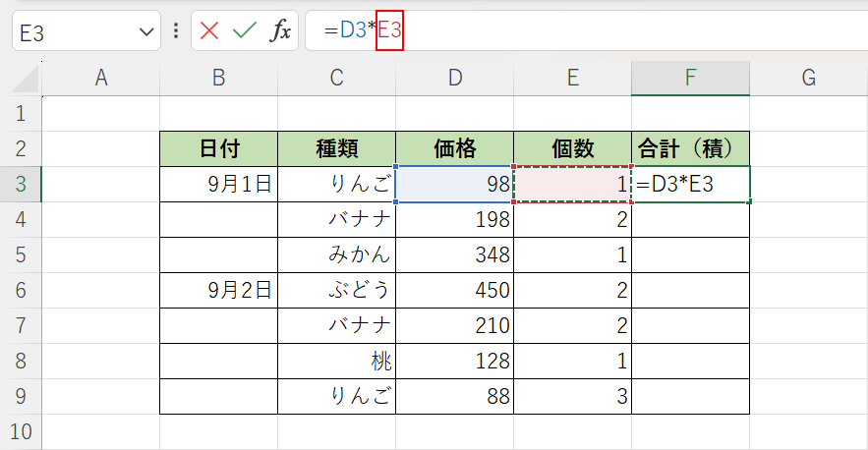The width and height of the screenshot is (868, 450).
Task: Click the green Enter checkmark icon
Action: [244, 31]
